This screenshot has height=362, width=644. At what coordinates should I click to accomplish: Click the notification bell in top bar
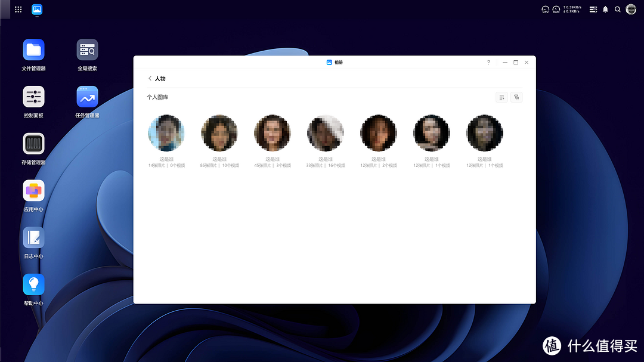[x=605, y=10]
